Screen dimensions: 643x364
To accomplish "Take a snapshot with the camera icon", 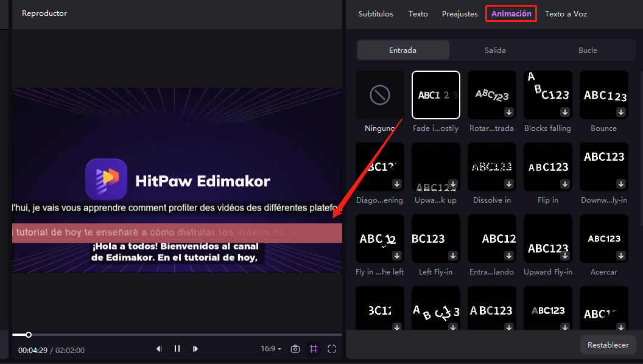I will click(295, 349).
